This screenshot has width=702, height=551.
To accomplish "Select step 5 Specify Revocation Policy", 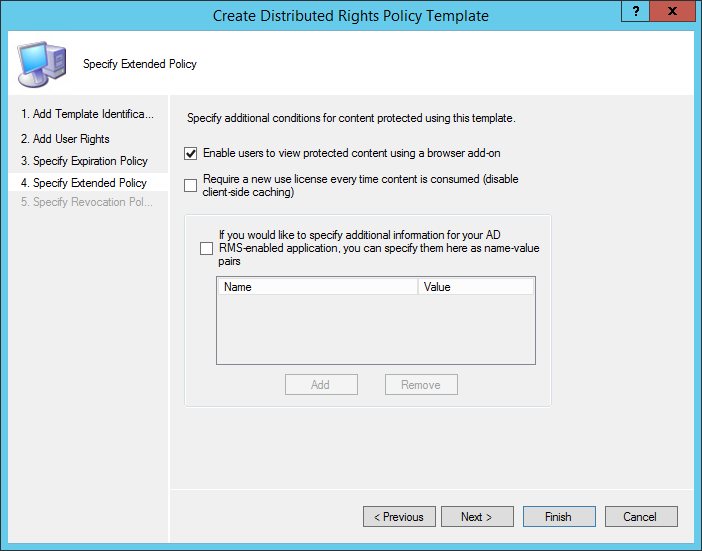I will [x=87, y=202].
